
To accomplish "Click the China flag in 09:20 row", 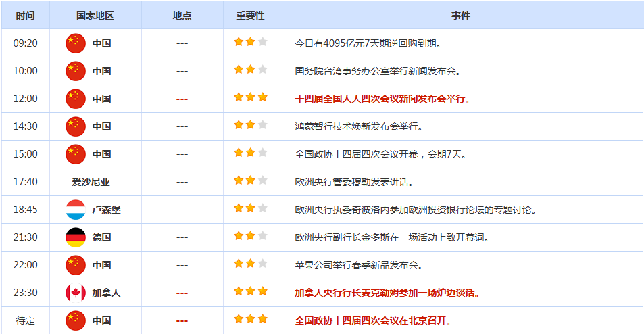I will point(76,43).
